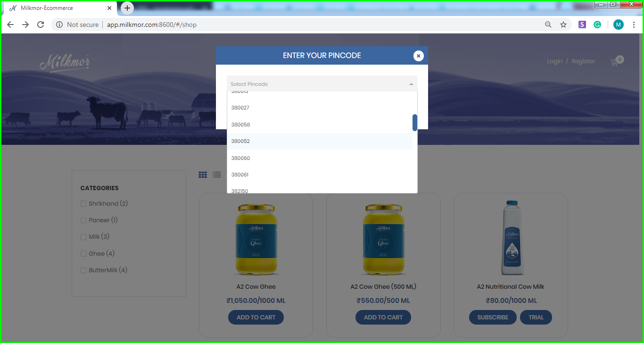Click the Select Pincode input field

[322, 84]
